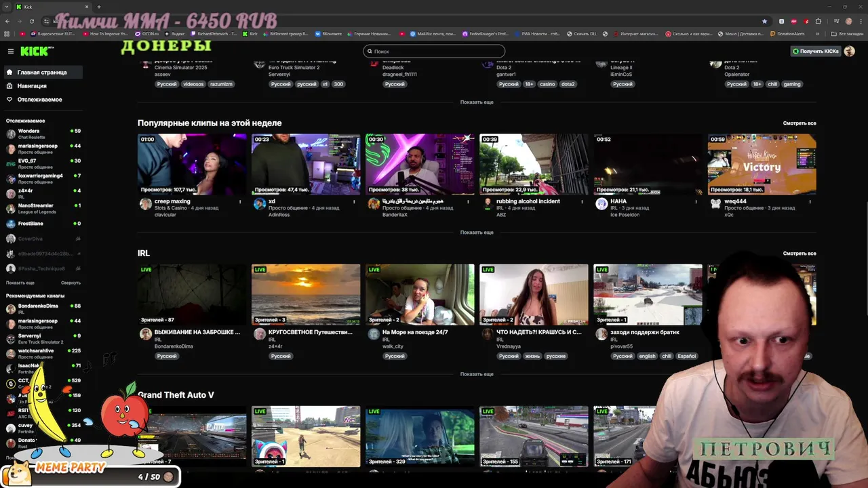Play the 'xd' clip by AdinRoss

coord(306,164)
